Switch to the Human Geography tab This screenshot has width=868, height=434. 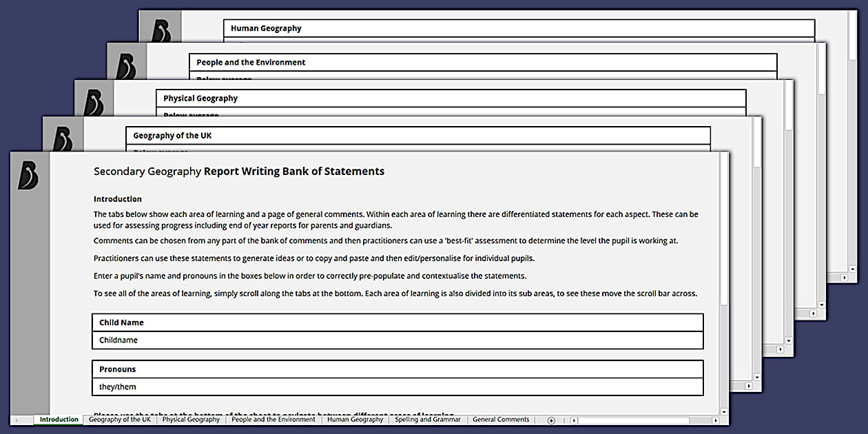355,420
